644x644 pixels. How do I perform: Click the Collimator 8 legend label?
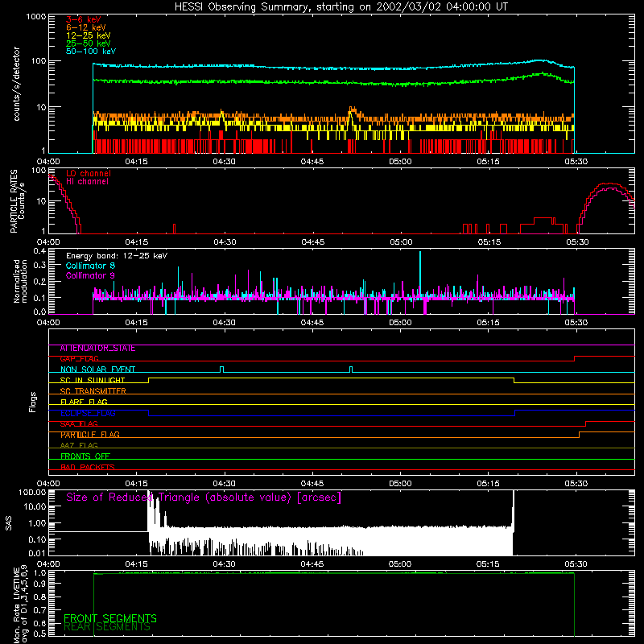click(x=90, y=266)
